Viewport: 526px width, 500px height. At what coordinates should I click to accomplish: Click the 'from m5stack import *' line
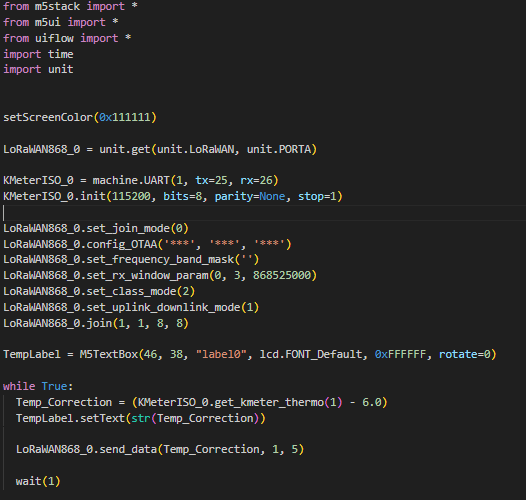click(x=70, y=6)
